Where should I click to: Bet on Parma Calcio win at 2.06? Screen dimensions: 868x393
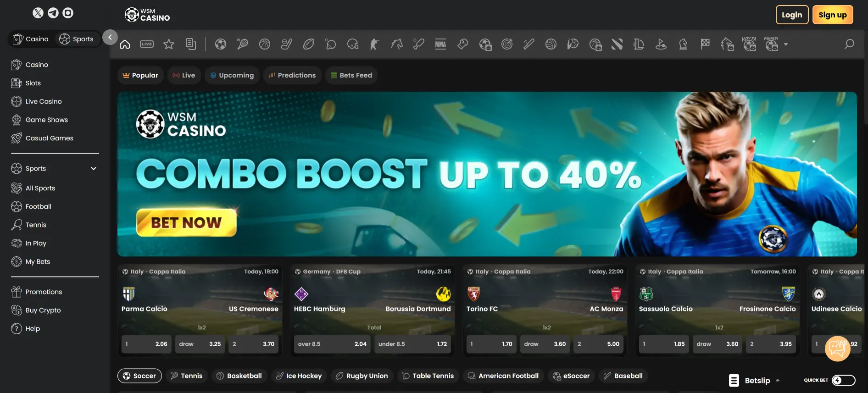click(x=146, y=344)
